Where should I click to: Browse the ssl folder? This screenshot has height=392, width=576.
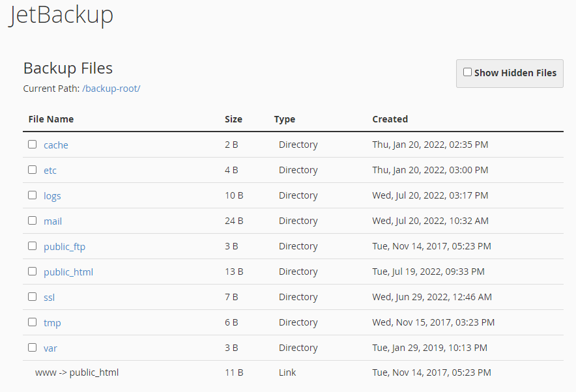click(x=49, y=298)
